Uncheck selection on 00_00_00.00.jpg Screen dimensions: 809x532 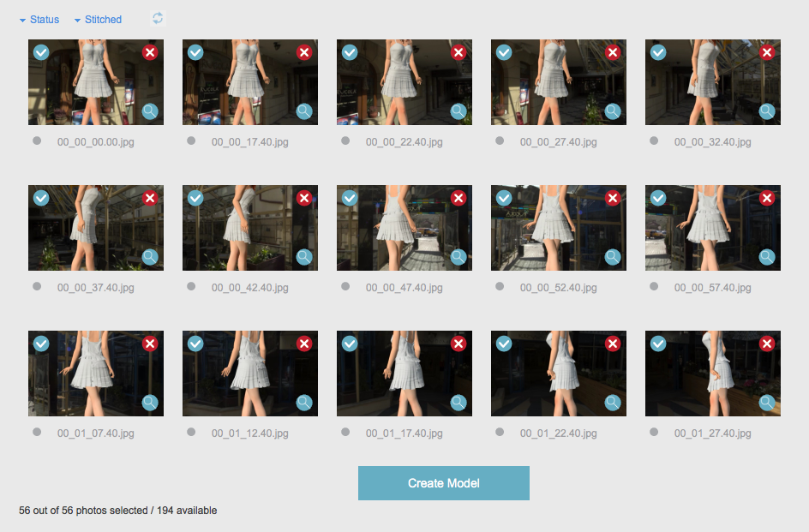click(41, 52)
